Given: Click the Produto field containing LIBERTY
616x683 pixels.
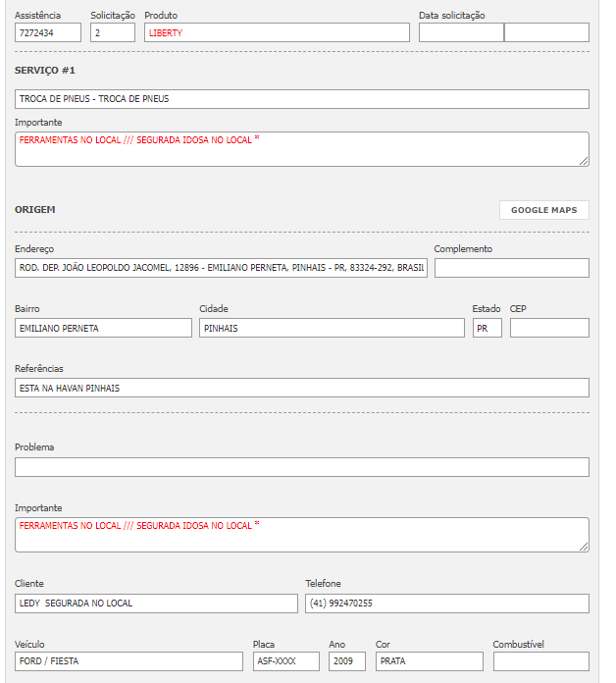Looking at the screenshot, I should coord(277,32).
